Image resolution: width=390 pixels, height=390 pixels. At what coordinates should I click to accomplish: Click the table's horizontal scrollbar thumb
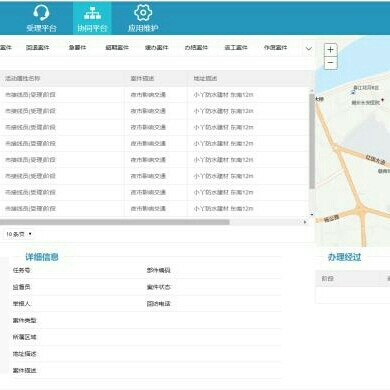point(115,222)
